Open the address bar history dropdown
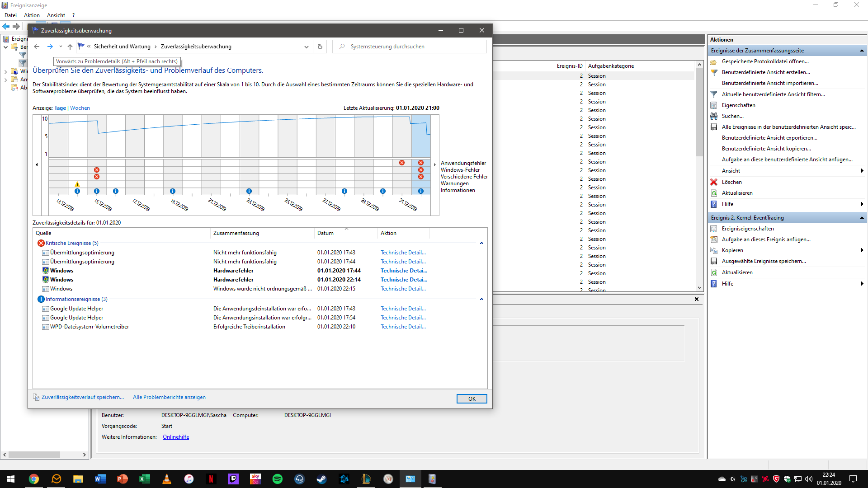Screen dimensions: 868x488 307,47
